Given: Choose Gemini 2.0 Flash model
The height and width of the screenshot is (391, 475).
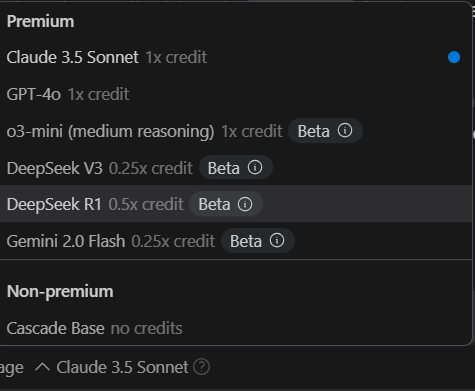Looking at the screenshot, I should pyautogui.click(x=236, y=241).
